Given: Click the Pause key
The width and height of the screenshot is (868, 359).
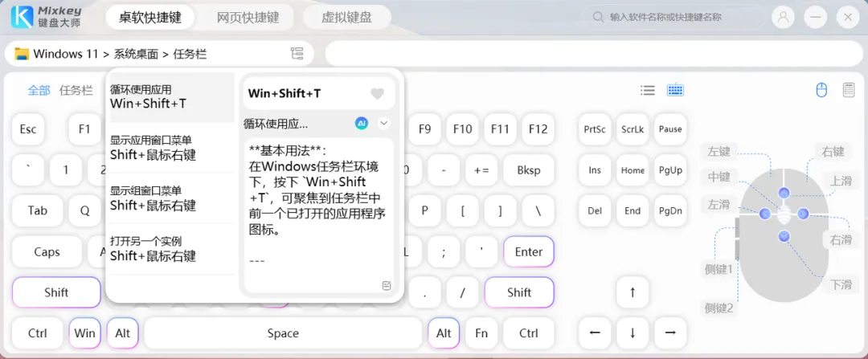Looking at the screenshot, I should tap(670, 129).
